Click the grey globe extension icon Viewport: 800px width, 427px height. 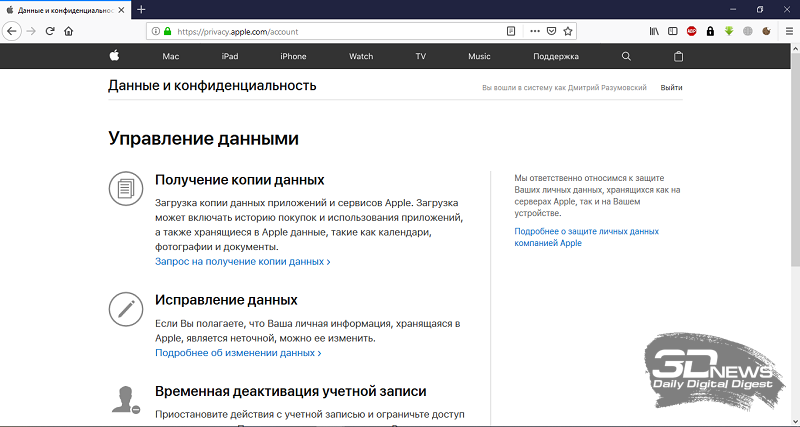747,31
